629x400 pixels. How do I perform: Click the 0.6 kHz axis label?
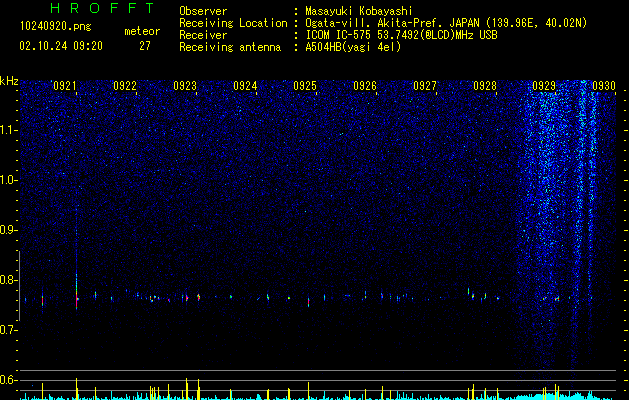pyautogui.click(x=8, y=380)
